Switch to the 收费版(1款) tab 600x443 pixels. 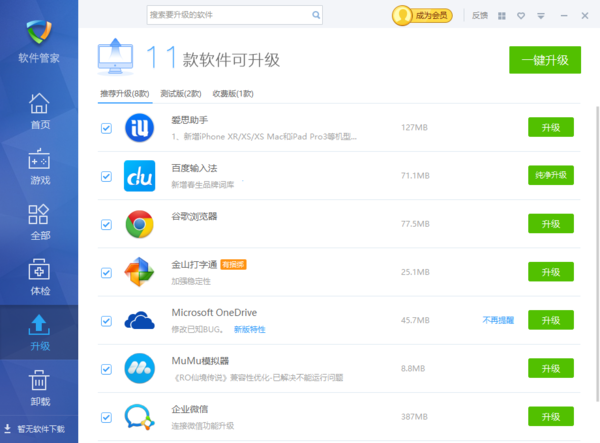pyautogui.click(x=233, y=94)
